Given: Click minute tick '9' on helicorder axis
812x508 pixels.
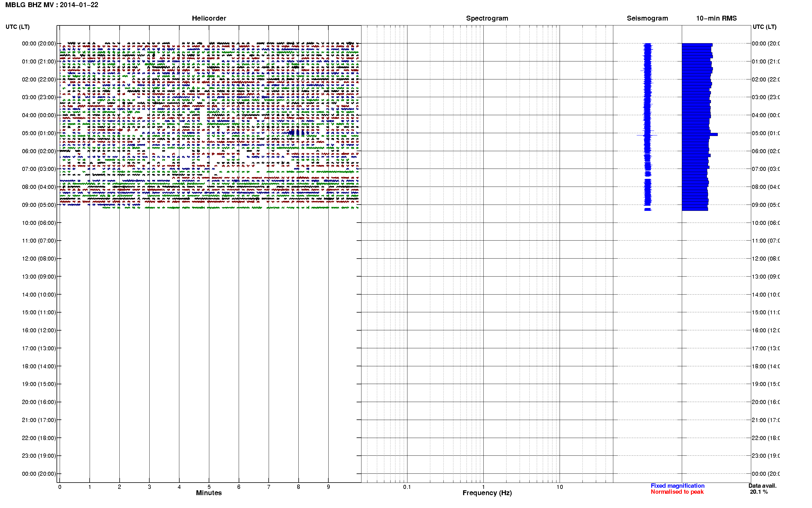Looking at the screenshot, I should point(328,487).
